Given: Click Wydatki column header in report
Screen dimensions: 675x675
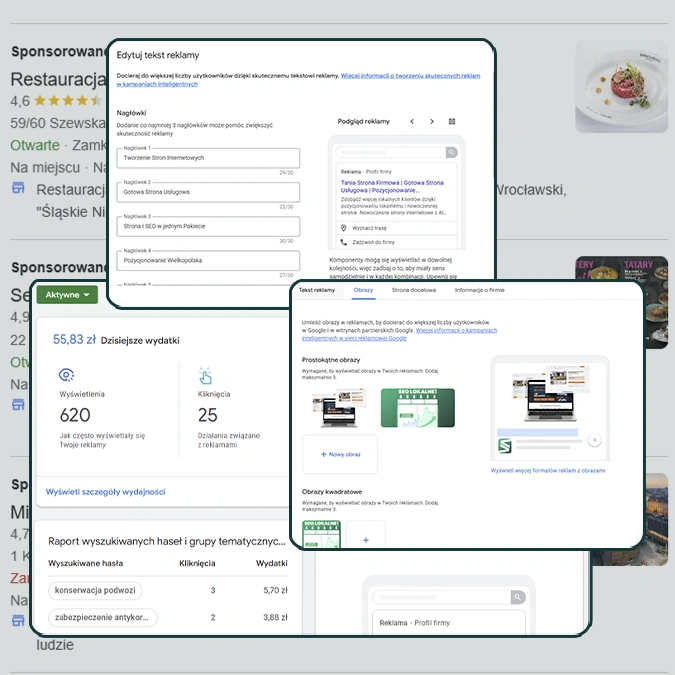Looking at the screenshot, I should click(x=272, y=563).
